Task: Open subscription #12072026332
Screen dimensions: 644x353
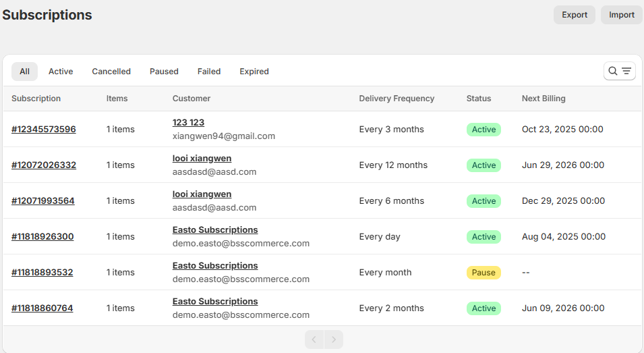Action: [x=44, y=165]
